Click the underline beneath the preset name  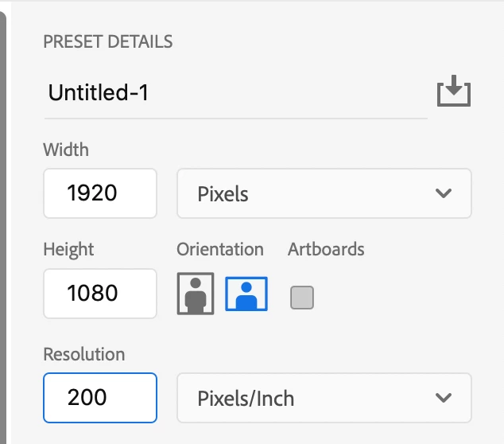235,119
